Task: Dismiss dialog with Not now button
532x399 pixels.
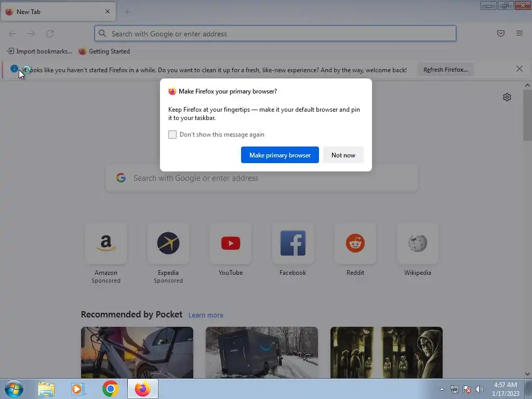Action: 343,155
